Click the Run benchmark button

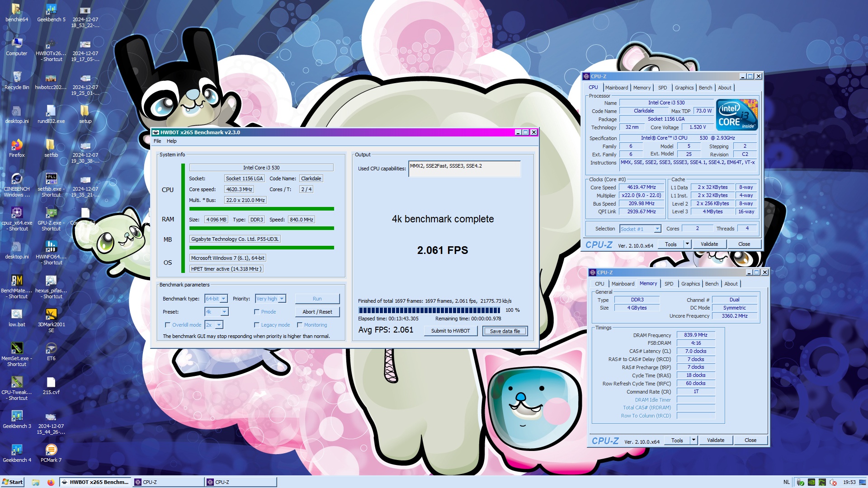click(x=317, y=299)
